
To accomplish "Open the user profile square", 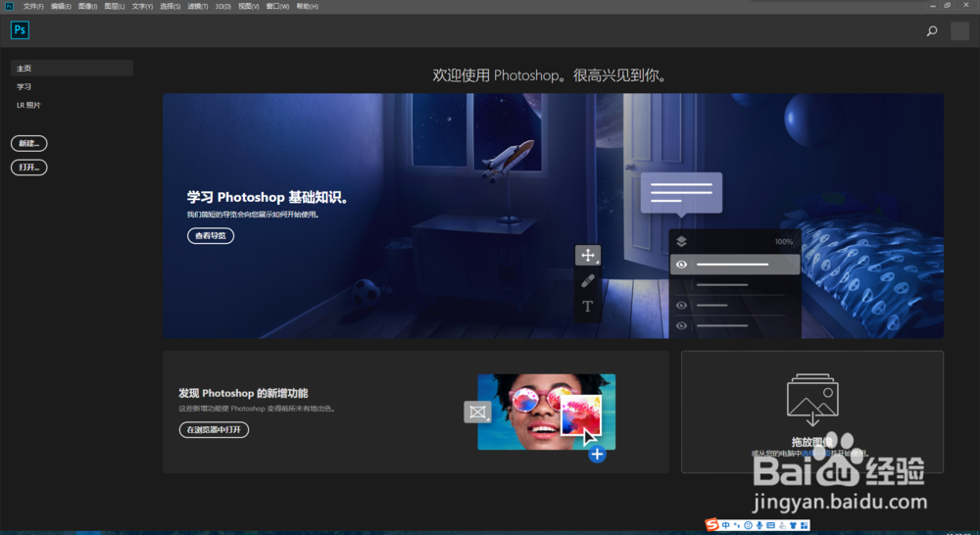I will 960,30.
